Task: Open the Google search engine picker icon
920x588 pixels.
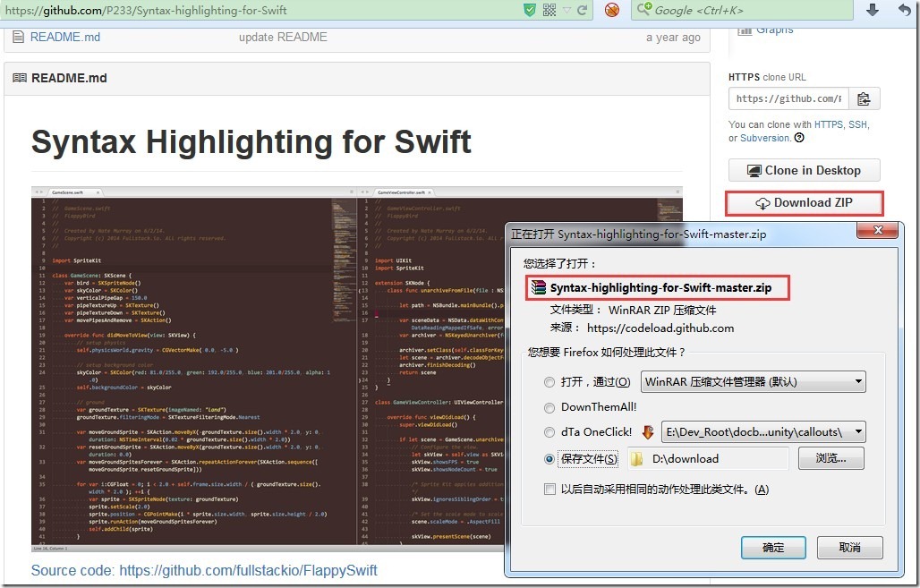Action: (644, 9)
